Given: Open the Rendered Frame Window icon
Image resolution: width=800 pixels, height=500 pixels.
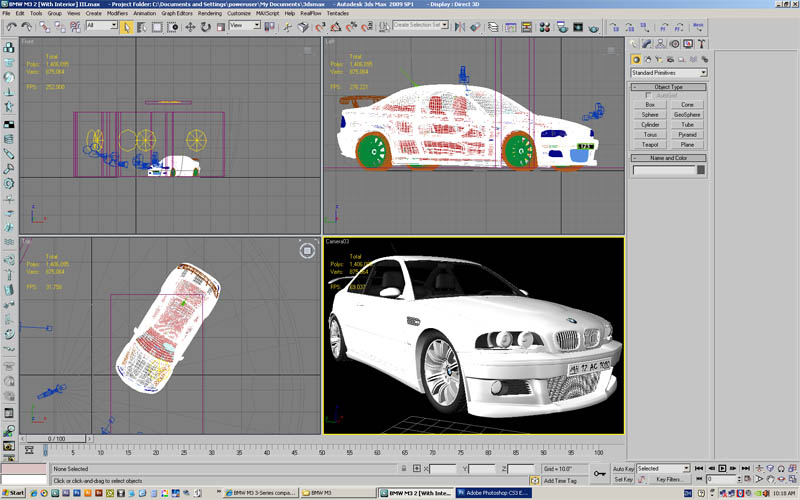Looking at the screenshot, I should [578, 27].
